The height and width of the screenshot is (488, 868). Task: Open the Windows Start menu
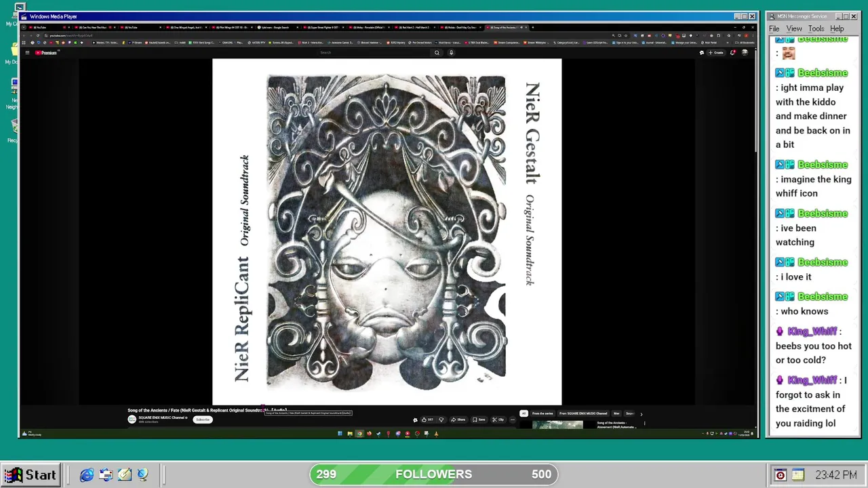(30, 475)
